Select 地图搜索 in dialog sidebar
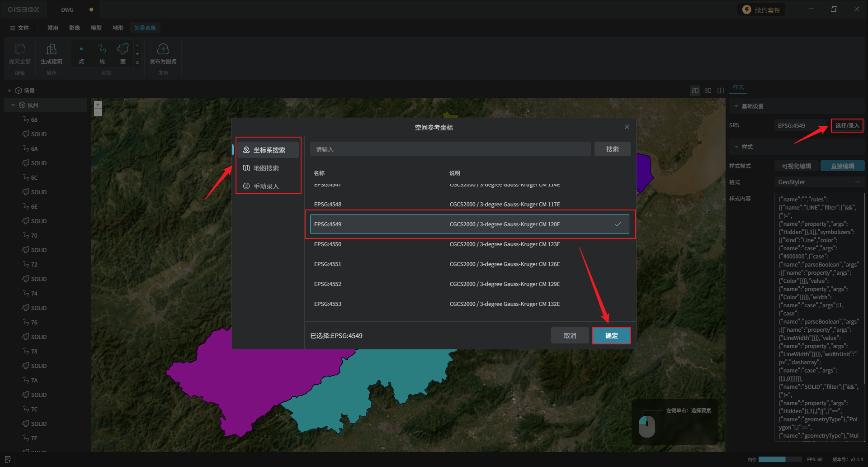Image resolution: width=868 pixels, height=467 pixels. [x=266, y=168]
